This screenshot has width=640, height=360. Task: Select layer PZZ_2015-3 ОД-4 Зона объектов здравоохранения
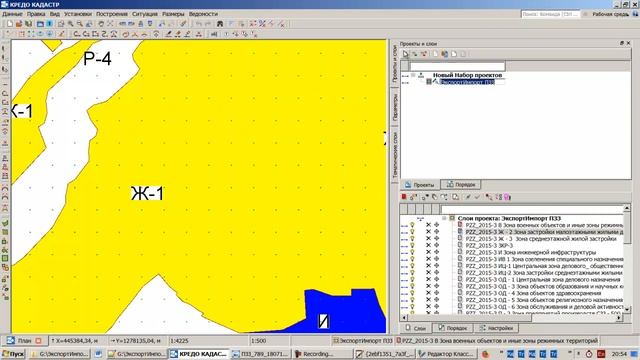pos(533,293)
